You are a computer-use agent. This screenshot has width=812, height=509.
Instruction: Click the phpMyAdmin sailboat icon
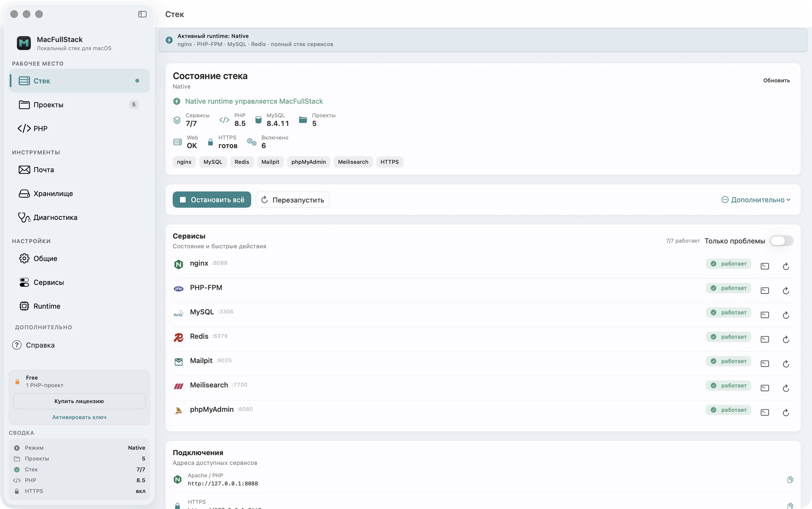178,411
